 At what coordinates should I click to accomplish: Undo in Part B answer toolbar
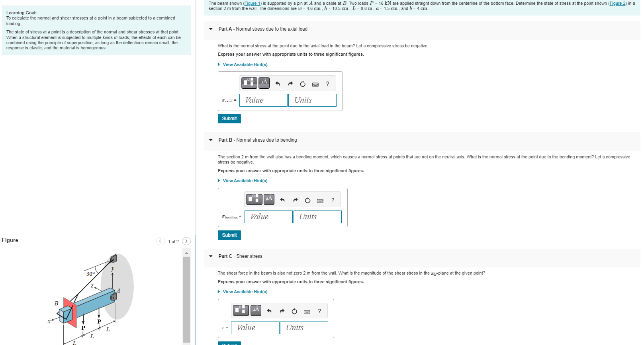(282, 200)
